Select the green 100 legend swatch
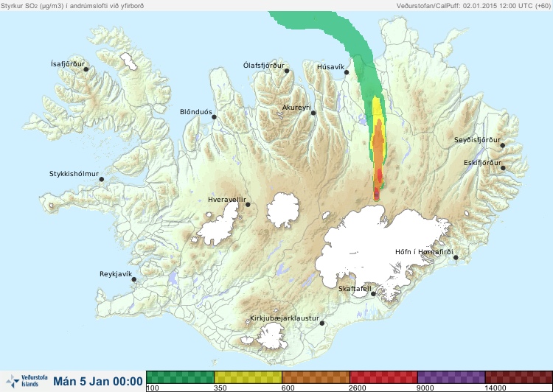Viewport: 553px width, 392px height. coord(180,377)
